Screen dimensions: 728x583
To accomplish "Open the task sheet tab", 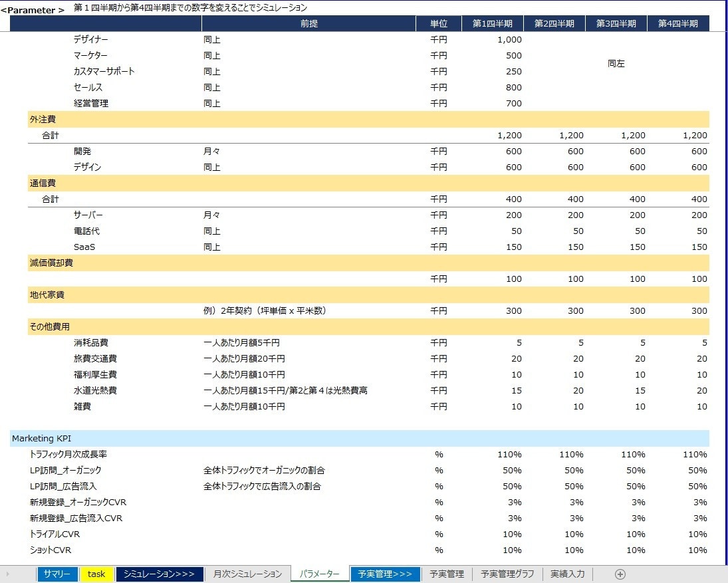I will coord(96,574).
